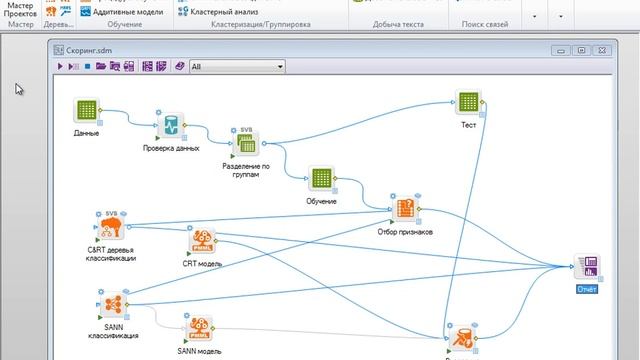The image size is (640, 360).
Task: Click the Скоринг.sdm window title
Action: 89,50
